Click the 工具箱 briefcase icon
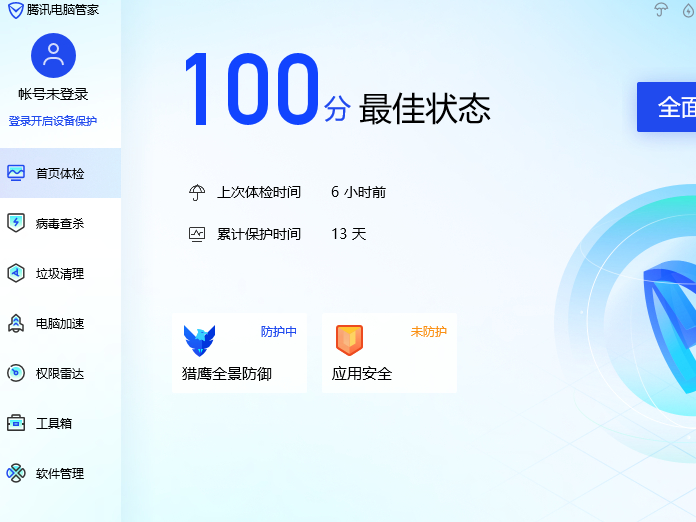Viewport: 696px width, 522px height. pos(16,423)
